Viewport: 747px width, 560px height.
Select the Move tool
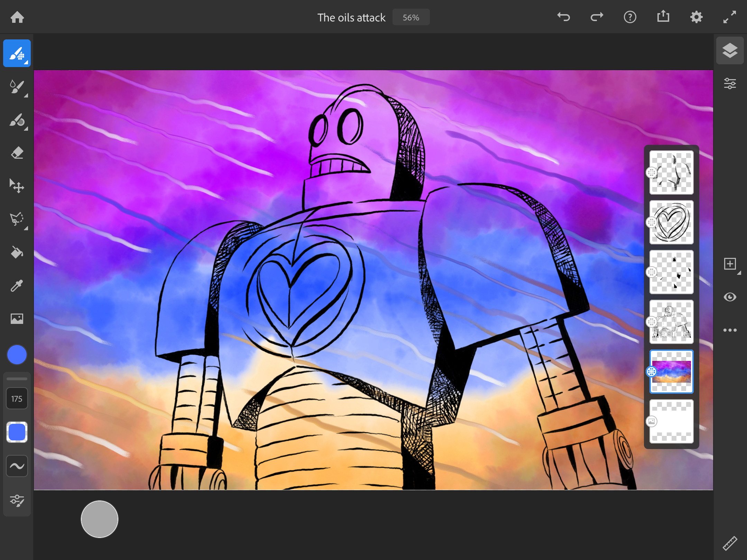[x=17, y=186]
